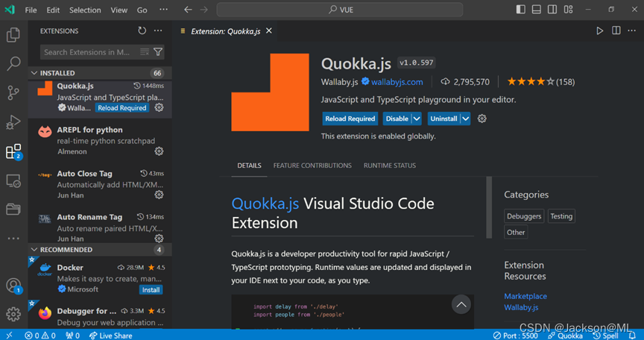This screenshot has width=644, height=340.
Task: Open Extensions panel more actions menu
Action: (158, 31)
